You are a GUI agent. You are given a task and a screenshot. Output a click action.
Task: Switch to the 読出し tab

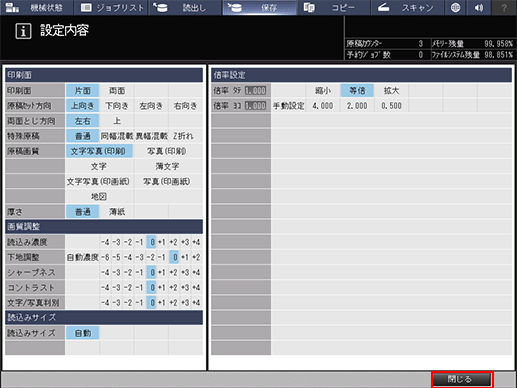tap(185, 7)
